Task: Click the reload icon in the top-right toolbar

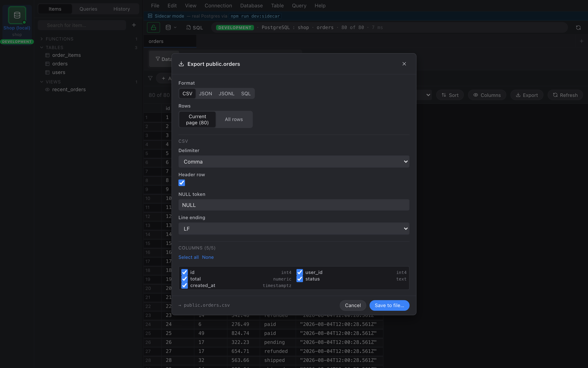Action: [578, 28]
